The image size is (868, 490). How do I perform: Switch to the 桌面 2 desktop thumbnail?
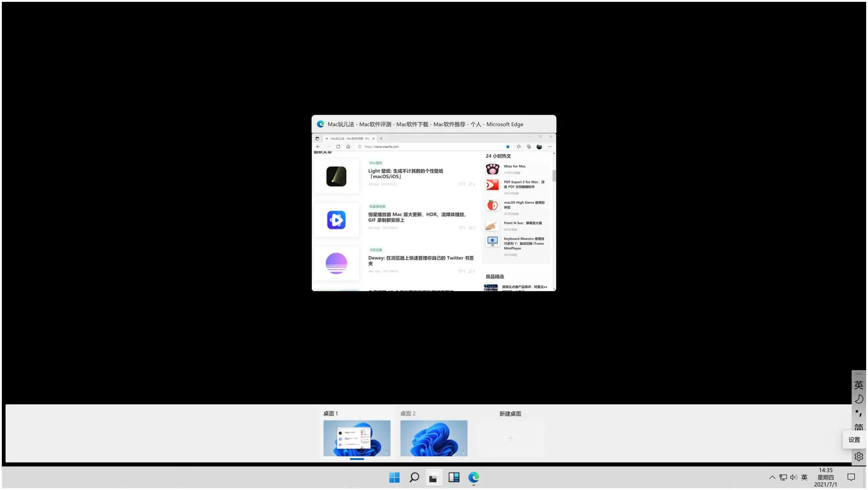[434, 438]
